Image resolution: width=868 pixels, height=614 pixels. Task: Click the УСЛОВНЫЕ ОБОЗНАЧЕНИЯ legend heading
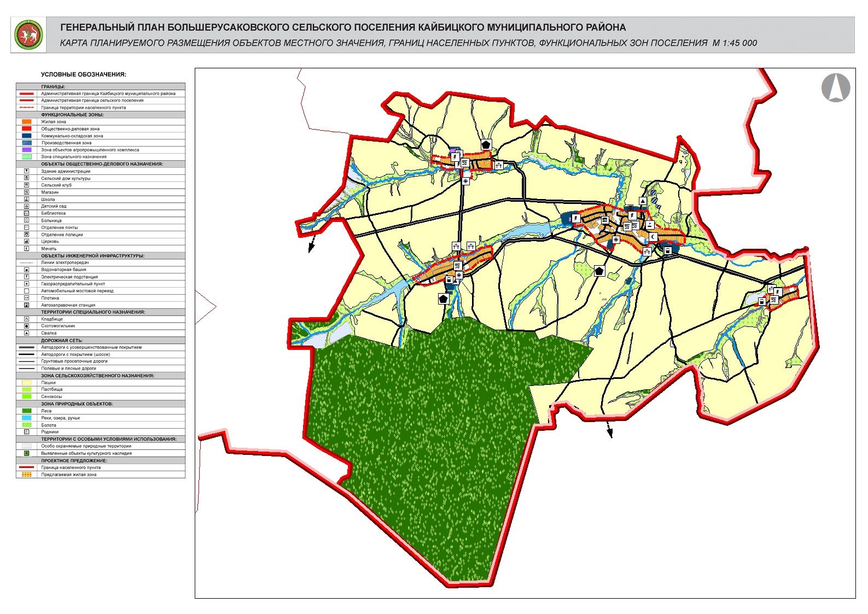[84, 74]
